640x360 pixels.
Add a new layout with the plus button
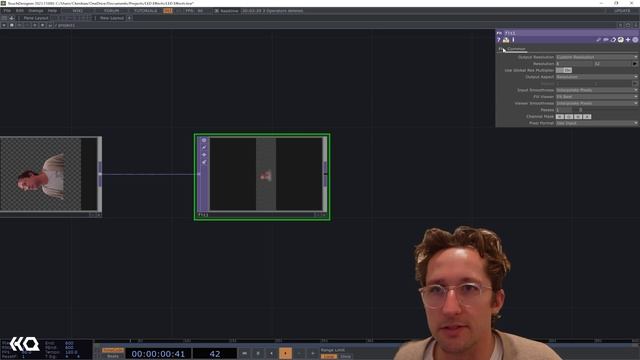point(129,18)
